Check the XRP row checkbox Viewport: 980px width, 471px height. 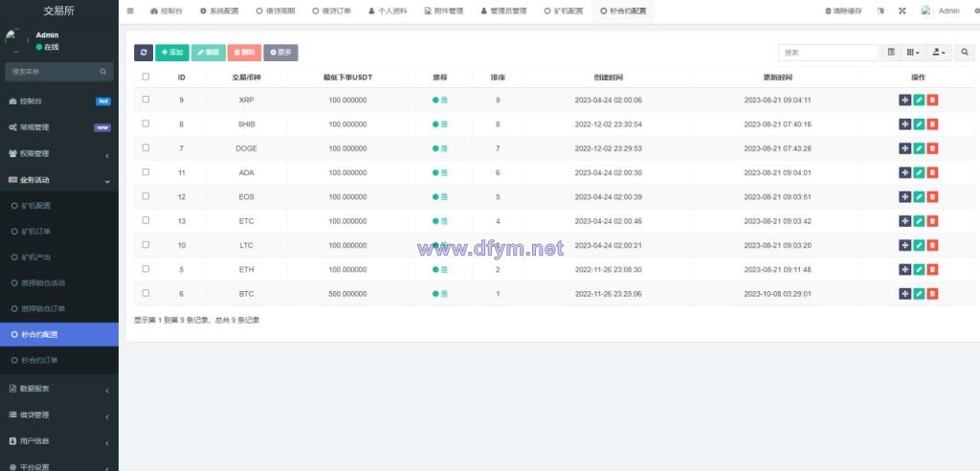[145, 100]
